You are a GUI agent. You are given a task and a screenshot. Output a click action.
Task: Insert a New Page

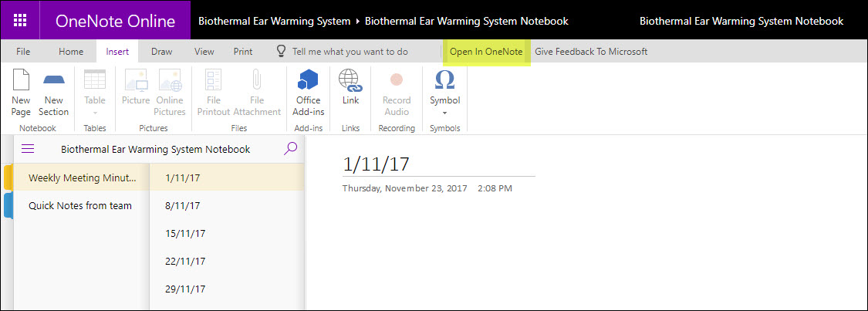(21, 92)
